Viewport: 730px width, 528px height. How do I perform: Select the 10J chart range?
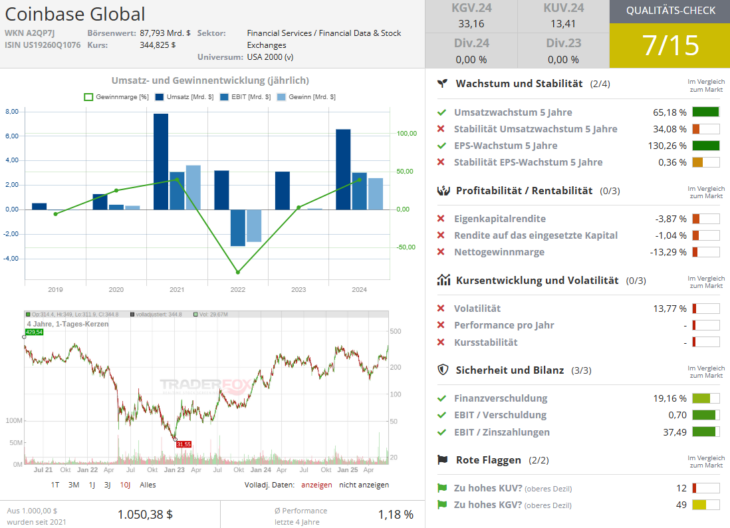click(x=125, y=485)
